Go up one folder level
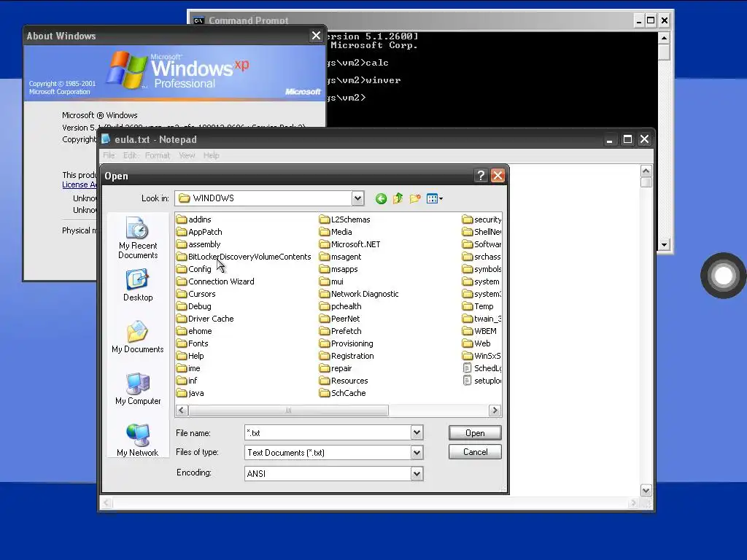 pyautogui.click(x=398, y=198)
